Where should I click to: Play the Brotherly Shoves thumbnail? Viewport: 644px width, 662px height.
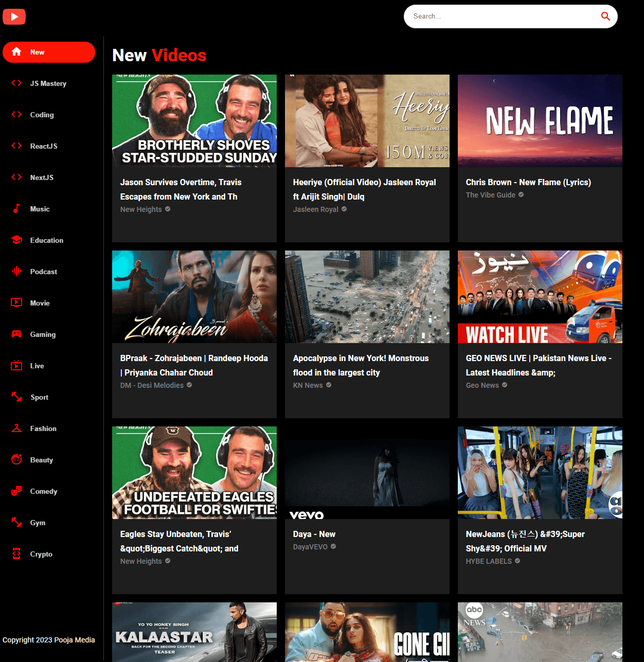tap(194, 121)
